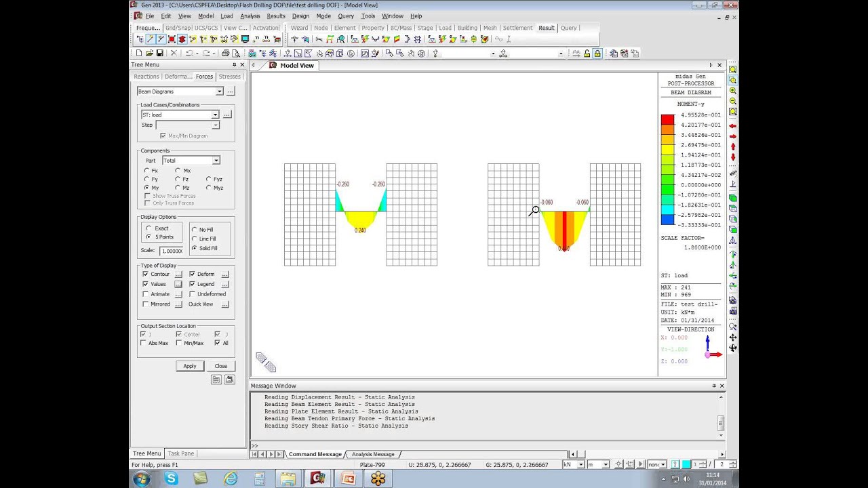868x488 pixels.
Task: Click ellipsis button beside load case dropdown
Action: pos(227,115)
